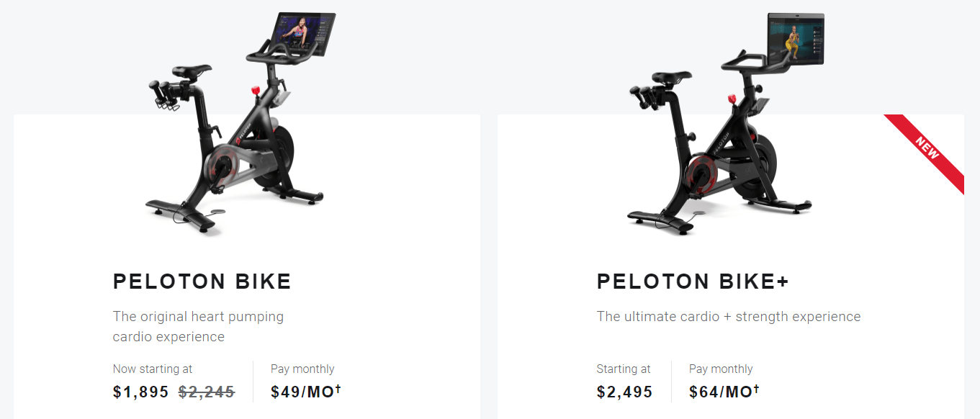Select the crossed-out $2,245 original price
This screenshot has width=980, height=419.
pos(206,392)
